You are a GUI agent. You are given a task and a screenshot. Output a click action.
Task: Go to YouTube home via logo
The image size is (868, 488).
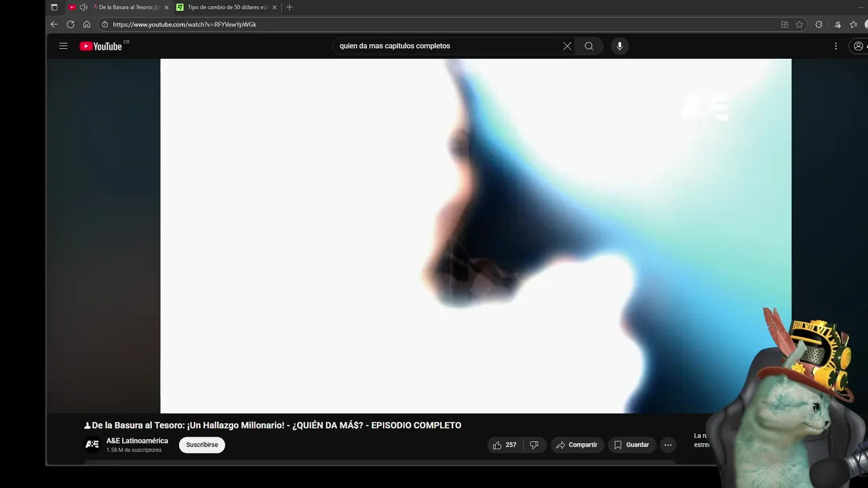100,46
